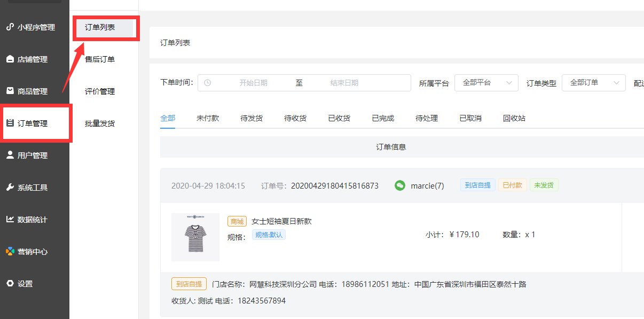Image resolution: width=644 pixels, height=319 pixels.
Task: Open 售后订单 submenu item
Action: (100, 59)
